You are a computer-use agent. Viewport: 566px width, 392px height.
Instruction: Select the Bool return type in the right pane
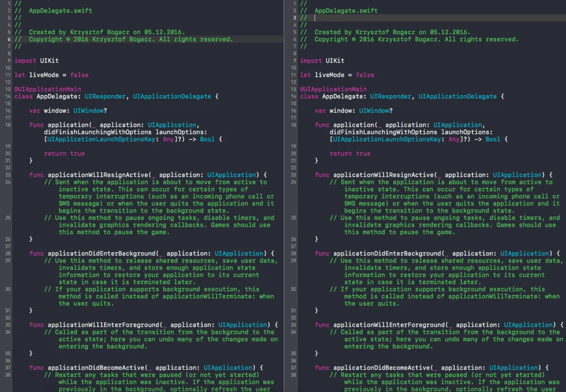494,139
